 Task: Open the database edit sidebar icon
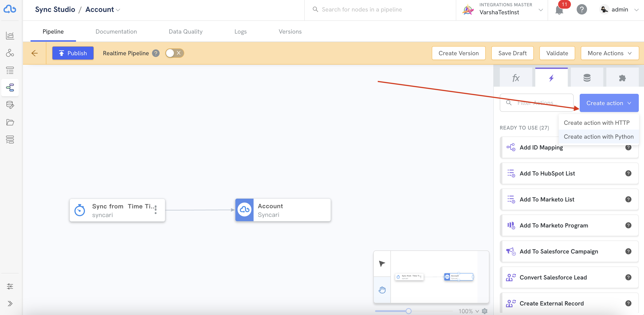tap(10, 105)
